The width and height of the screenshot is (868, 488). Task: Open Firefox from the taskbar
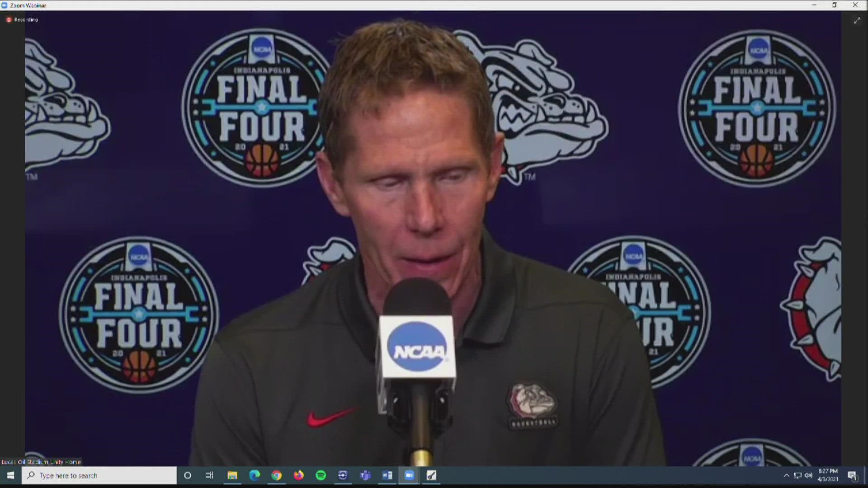299,475
